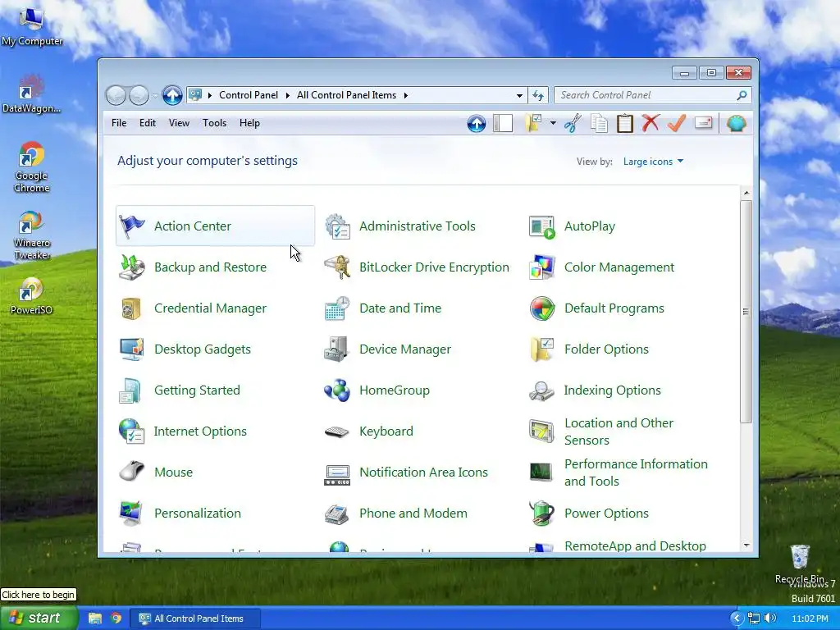This screenshot has height=630, width=840.
Task: Open Credential Manager safe icon
Action: [x=132, y=308]
